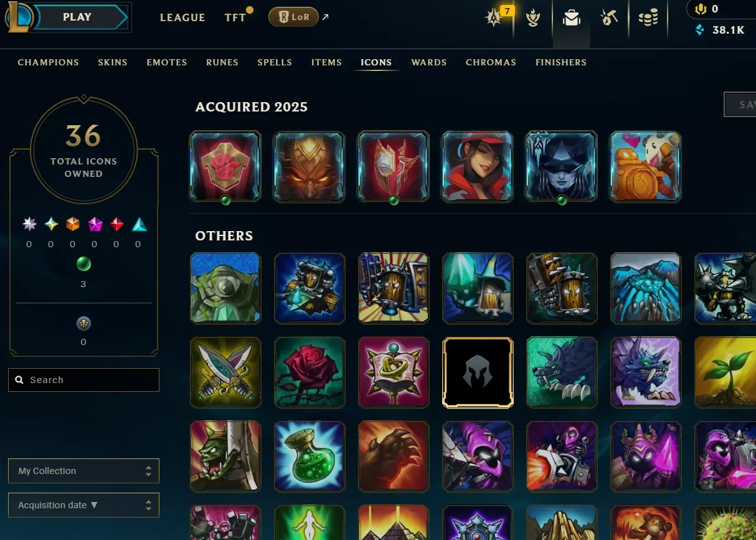756x540 pixels.
Task: Switch to the Chromas tab
Action: point(491,62)
